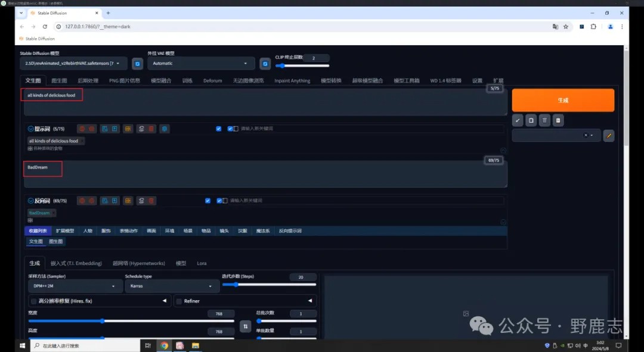Screen dimensions: 644x352
Task: Click the orange icon in 反向词 toolbar
Action: [x=128, y=201]
